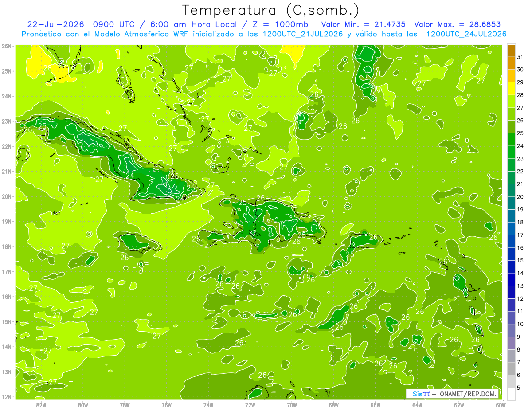This screenshot has height=411, width=532.
Task: Click the "70W" longitude axis label
Action: tap(292, 405)
